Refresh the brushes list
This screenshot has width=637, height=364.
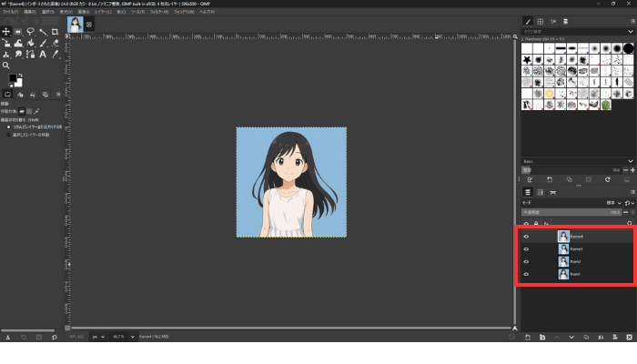coord(608,179)
